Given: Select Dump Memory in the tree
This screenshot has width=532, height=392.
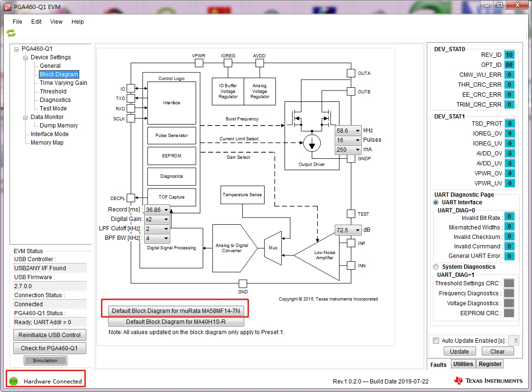Looking at the screenshot, I should point(59,126).
